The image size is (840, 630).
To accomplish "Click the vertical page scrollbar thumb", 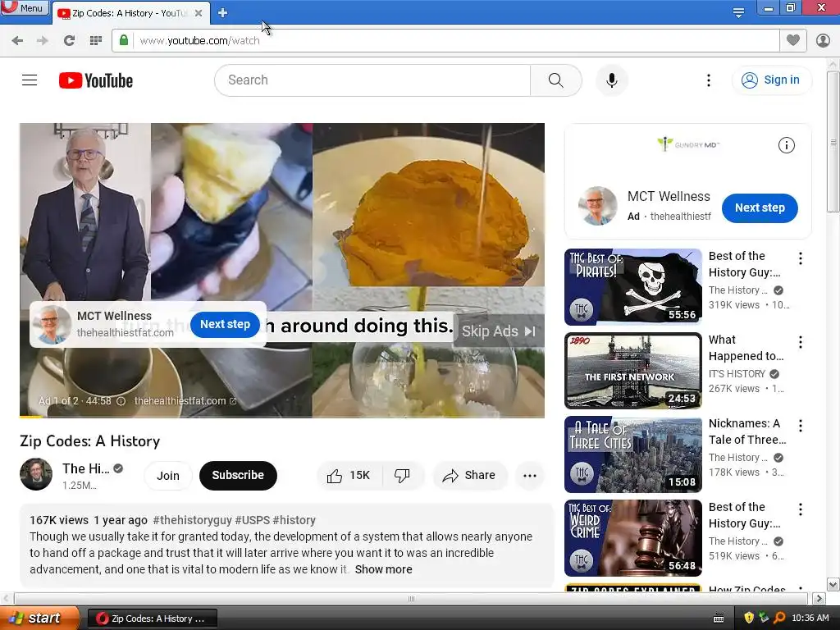I will pos(833,142).
